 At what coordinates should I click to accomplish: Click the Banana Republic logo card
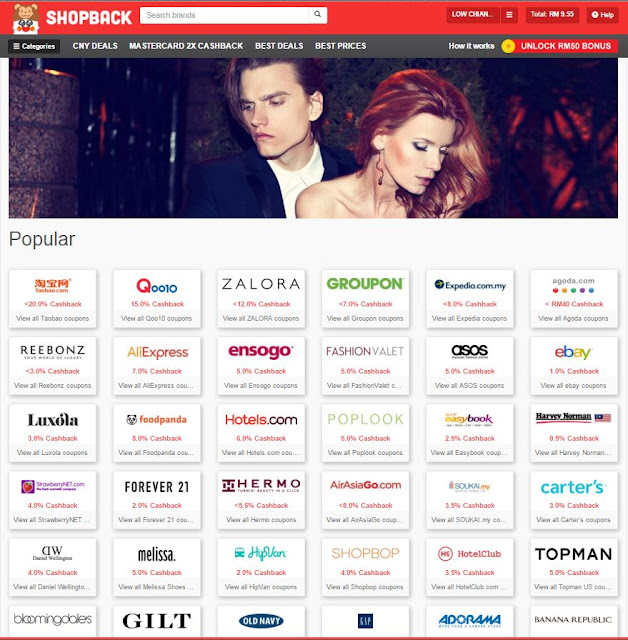[573, 621]
